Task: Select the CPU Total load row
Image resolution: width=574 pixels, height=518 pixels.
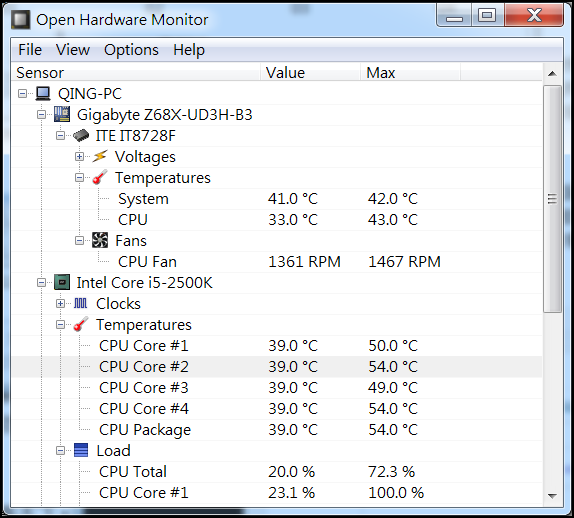Action: [277, 472]
